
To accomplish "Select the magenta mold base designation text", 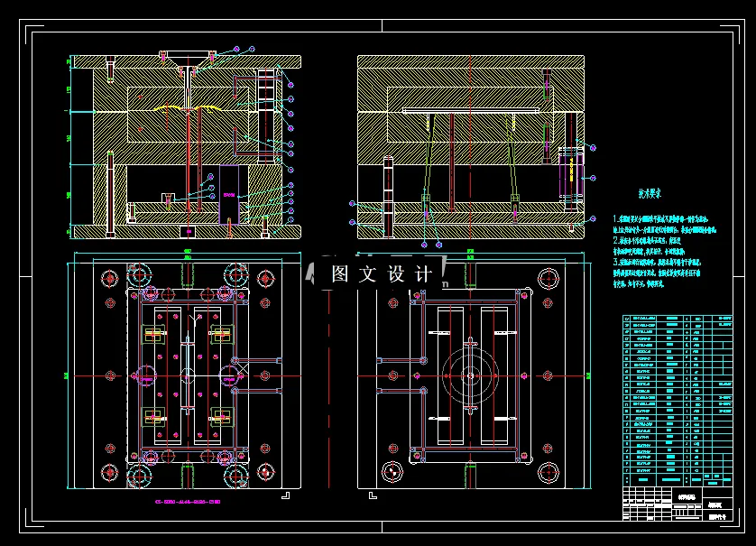I will [188, 502].
